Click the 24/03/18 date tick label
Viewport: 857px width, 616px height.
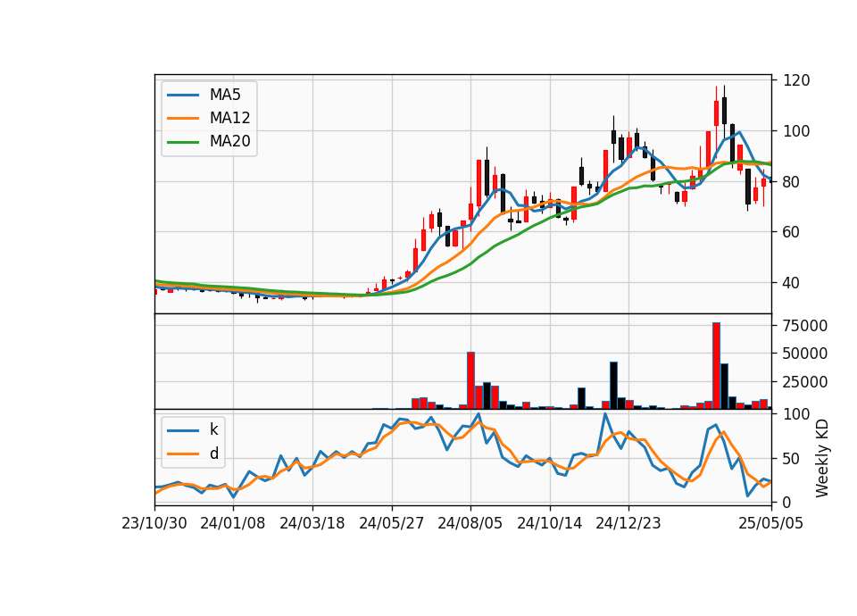click(312, 523)
